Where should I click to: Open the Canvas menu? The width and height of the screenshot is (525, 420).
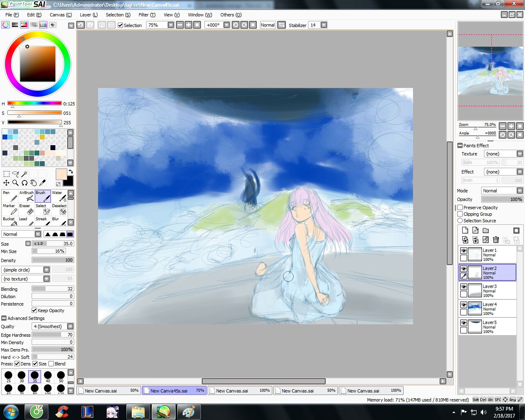coord(60,15)
